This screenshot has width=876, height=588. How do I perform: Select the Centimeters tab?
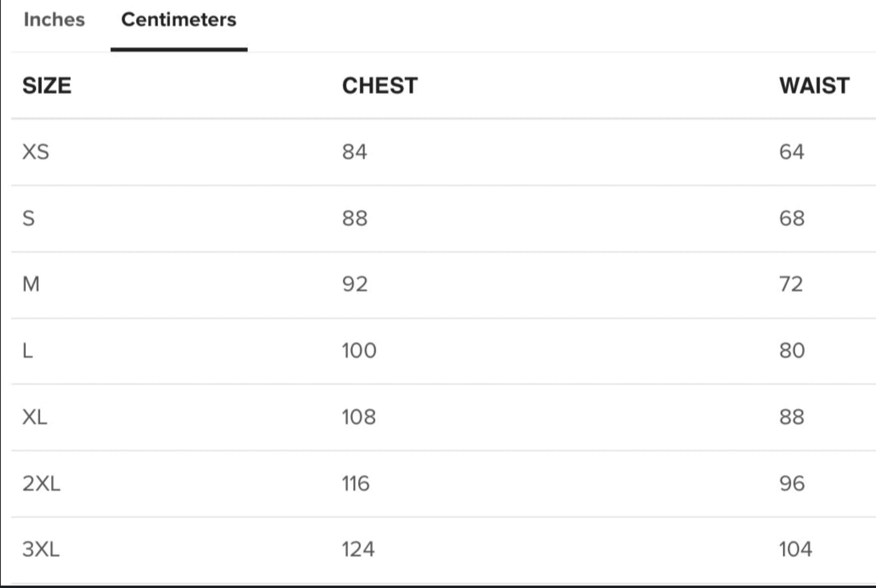tap(179, 20)
